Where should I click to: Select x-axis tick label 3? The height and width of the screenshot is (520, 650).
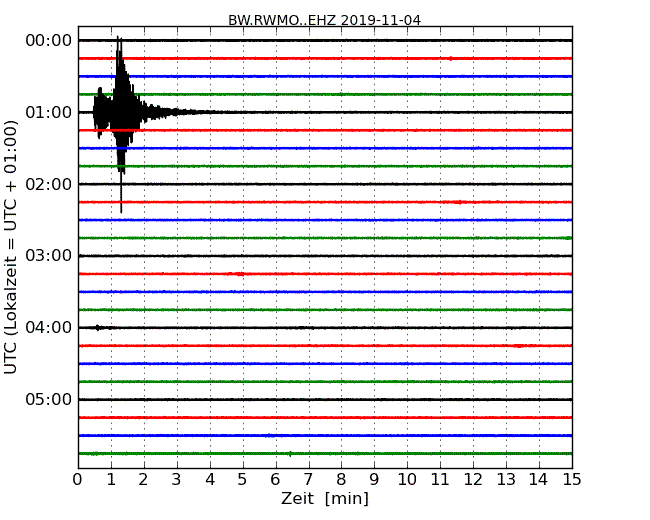(177, 480)
